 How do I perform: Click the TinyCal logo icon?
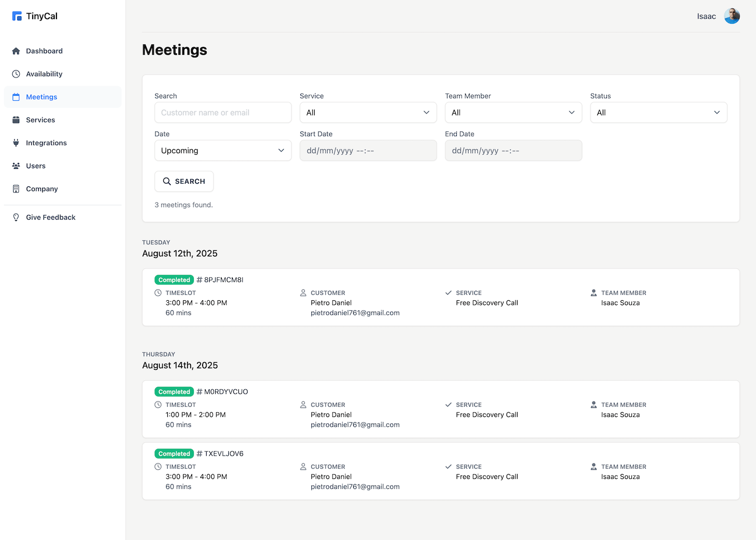(x=17, y=16)
